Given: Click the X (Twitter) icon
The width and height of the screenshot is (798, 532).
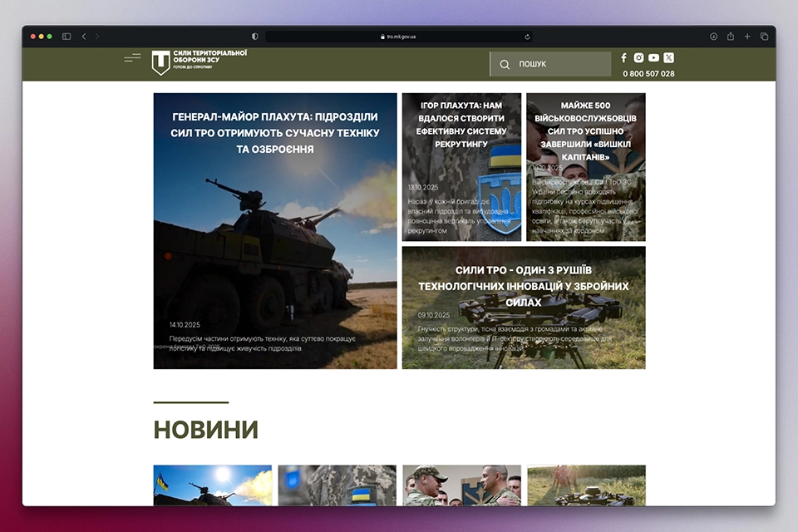Looking at the screenshot, I should tap(668, 58).
